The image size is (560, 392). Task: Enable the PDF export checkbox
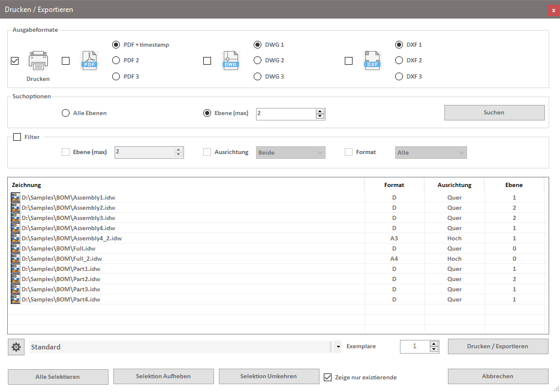click(65, 61)
